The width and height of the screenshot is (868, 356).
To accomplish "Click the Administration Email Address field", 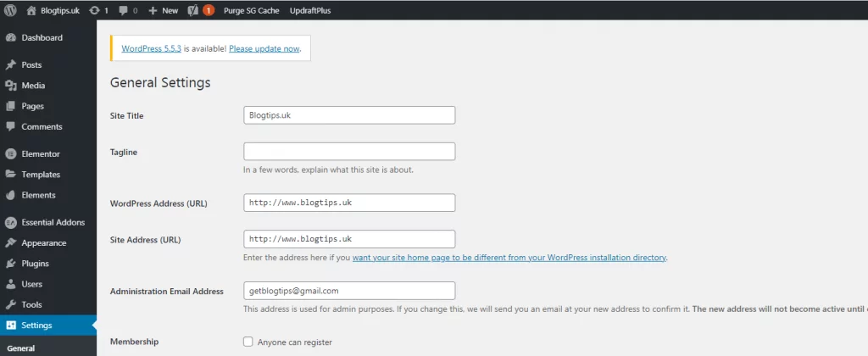I will pos(349,291).
